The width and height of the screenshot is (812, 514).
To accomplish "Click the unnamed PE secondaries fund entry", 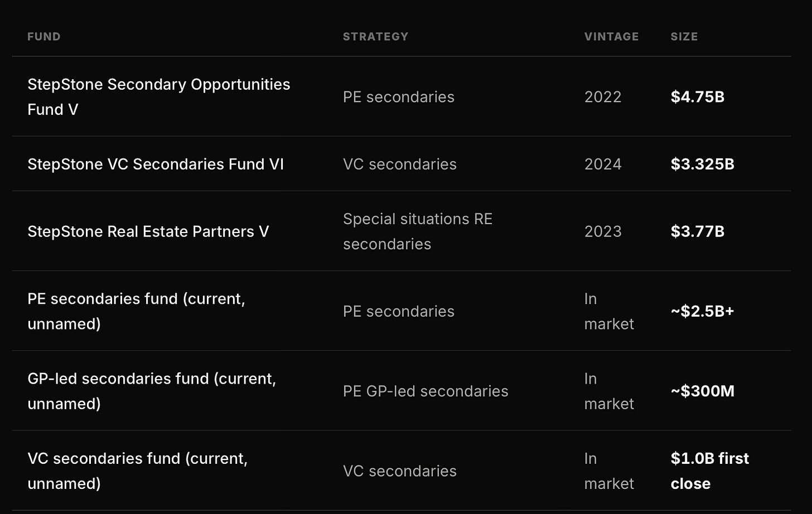I will [136, 311].
